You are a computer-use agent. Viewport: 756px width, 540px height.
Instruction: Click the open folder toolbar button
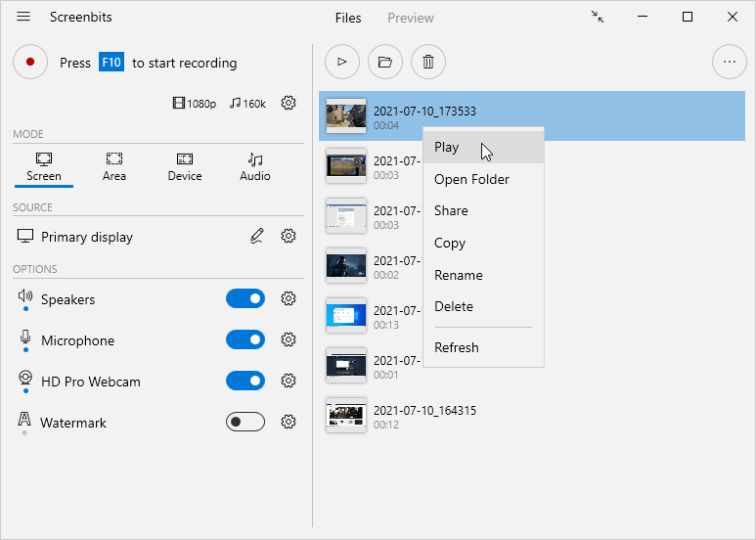coord(384,62)
